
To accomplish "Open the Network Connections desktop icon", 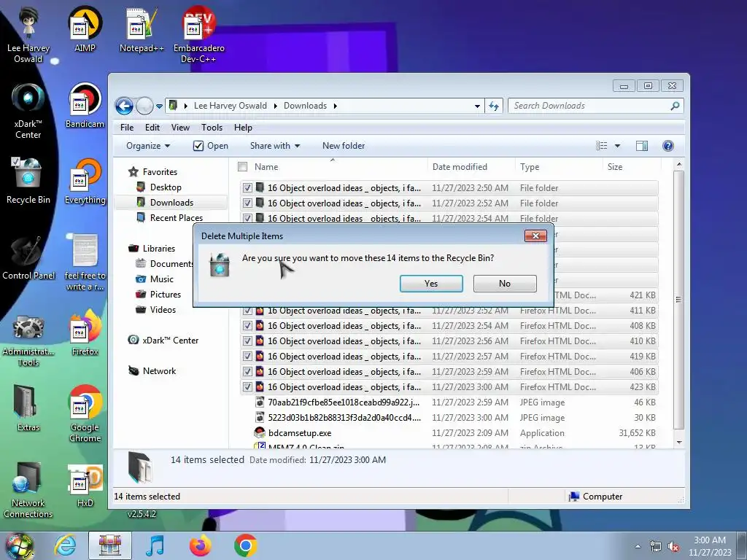I will [x=28, y=489].
